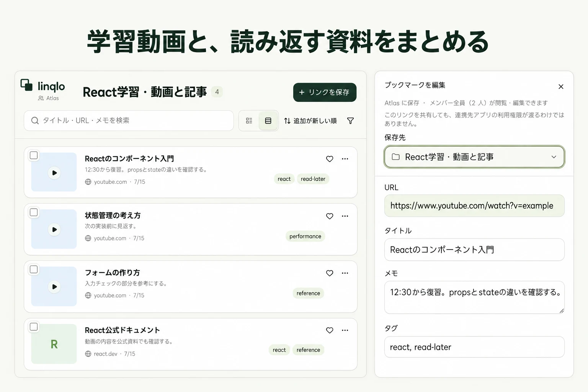Viewport: 588px width, 392px height.
Task: Click the react.dev source text
Action: click(x=106, y=354)
